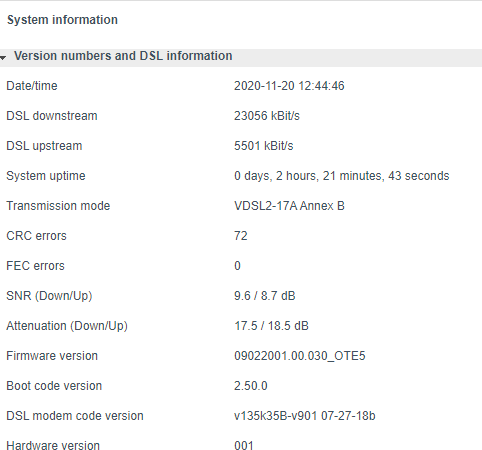Select the Date/time label
The height and width of the screenshot is (450, 482).
coord(32,86)
